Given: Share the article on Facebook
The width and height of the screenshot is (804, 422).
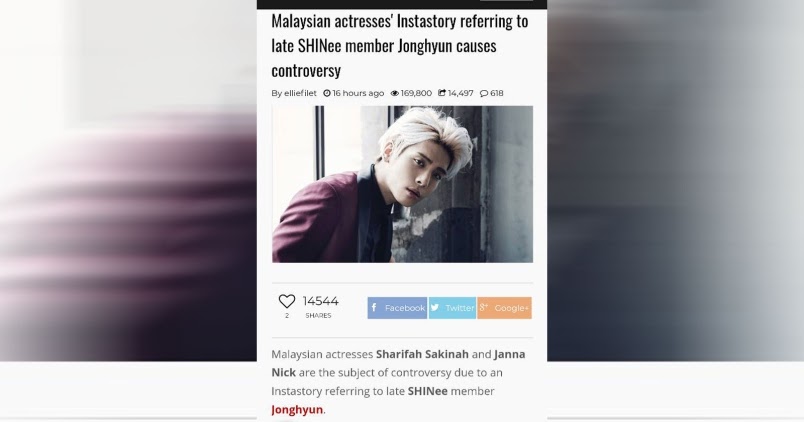Looking at the screenshot, I should (x=397, y=308).
